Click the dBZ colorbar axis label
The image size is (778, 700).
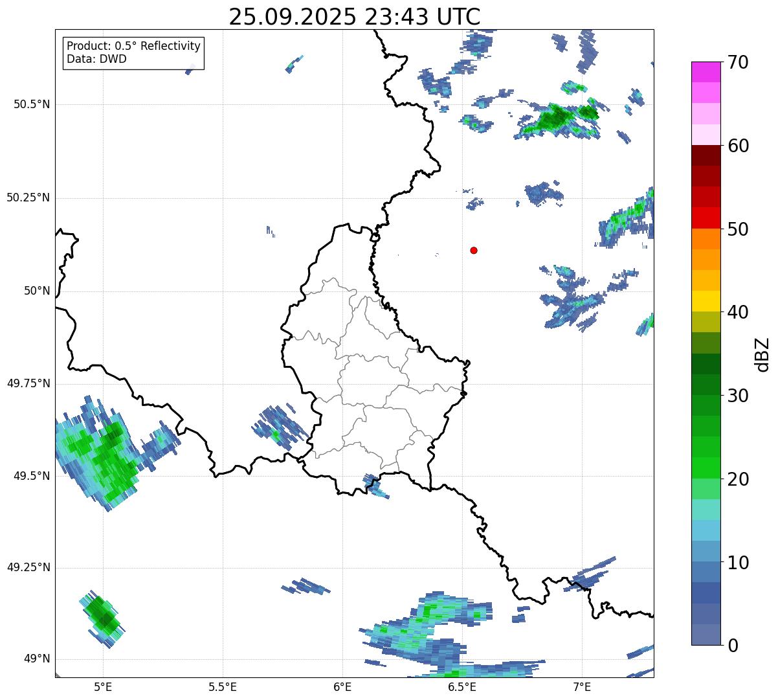point(762,354)
